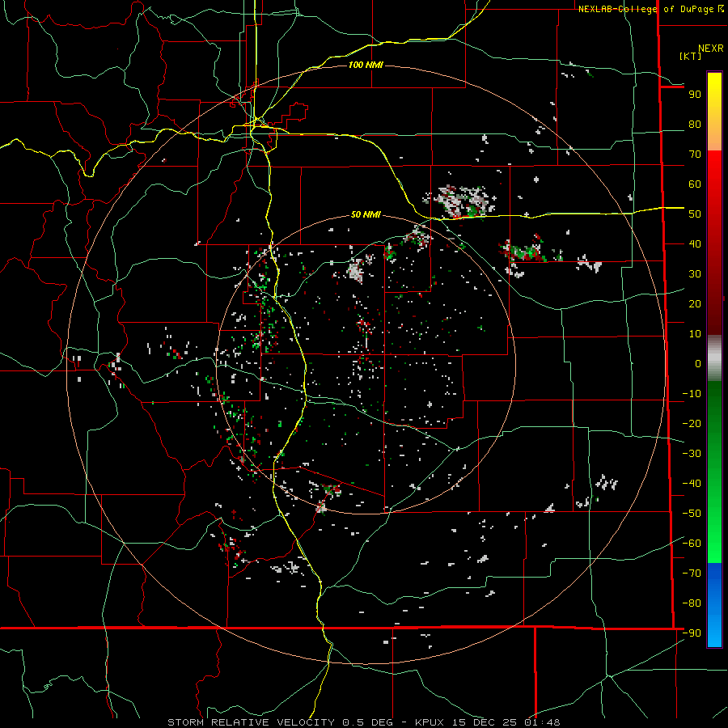Click the "100 NMI" range ring label

(x=366, y=65)
